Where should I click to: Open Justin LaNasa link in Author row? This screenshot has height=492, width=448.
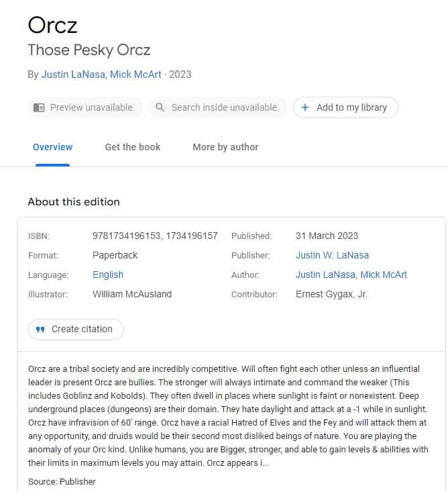[x=325, y=275]
